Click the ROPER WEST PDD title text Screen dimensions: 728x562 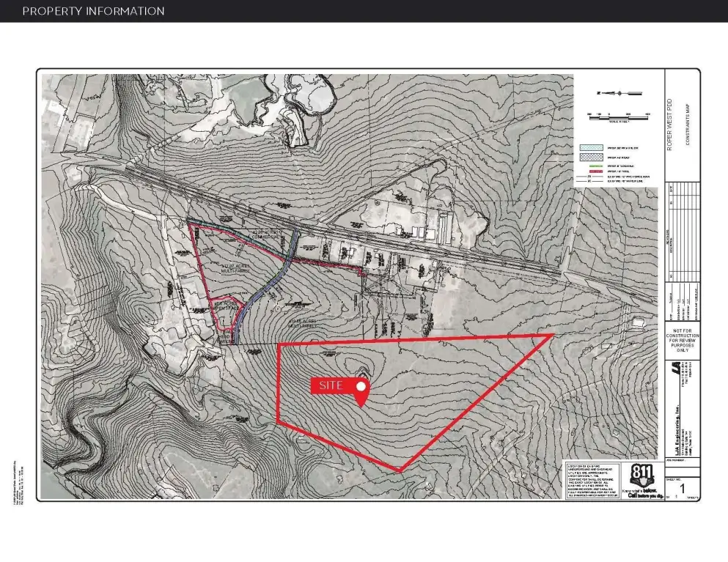point(670,125)
